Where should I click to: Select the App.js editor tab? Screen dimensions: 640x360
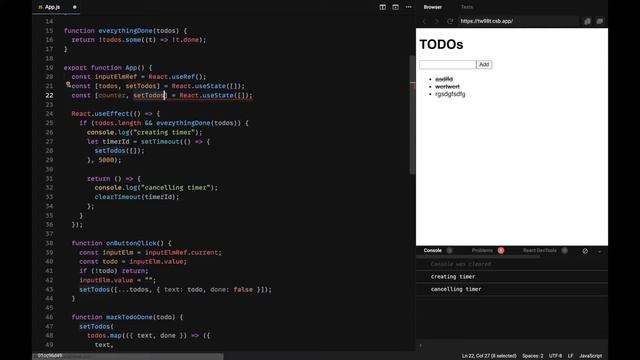(56, 7)
